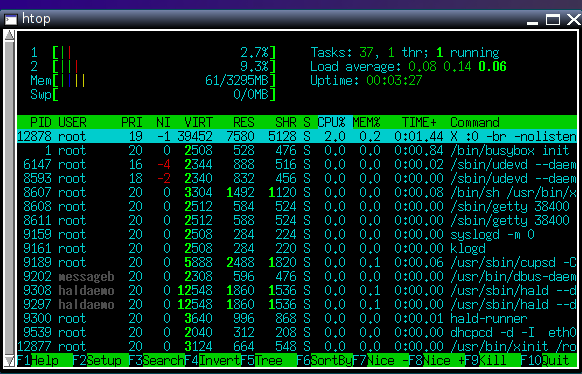Sort by the TIME+ column header

click(419, 122)
